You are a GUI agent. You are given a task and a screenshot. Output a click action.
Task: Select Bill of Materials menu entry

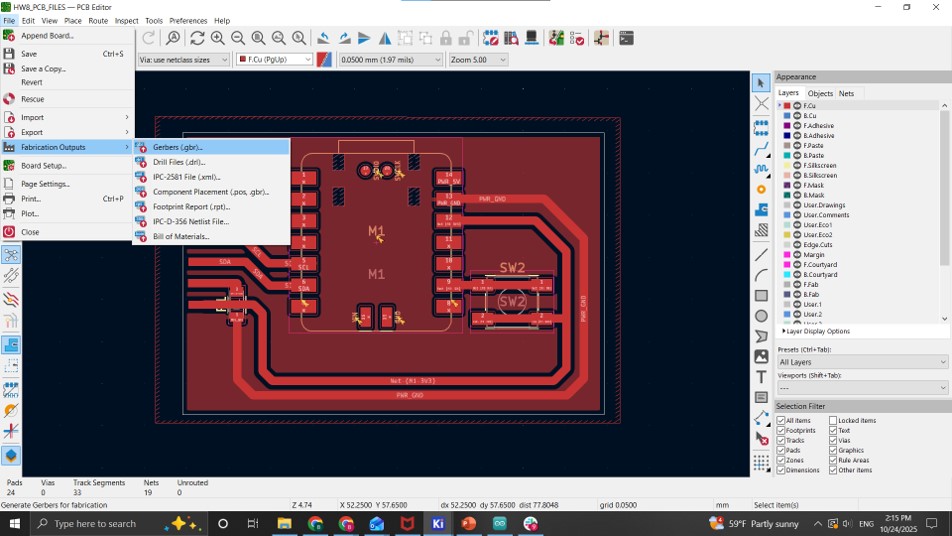click(211, 236)
